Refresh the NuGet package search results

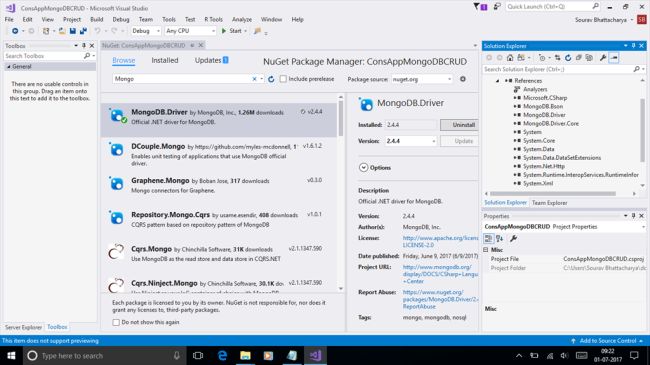pyautogui.click(x=271, y=79)
